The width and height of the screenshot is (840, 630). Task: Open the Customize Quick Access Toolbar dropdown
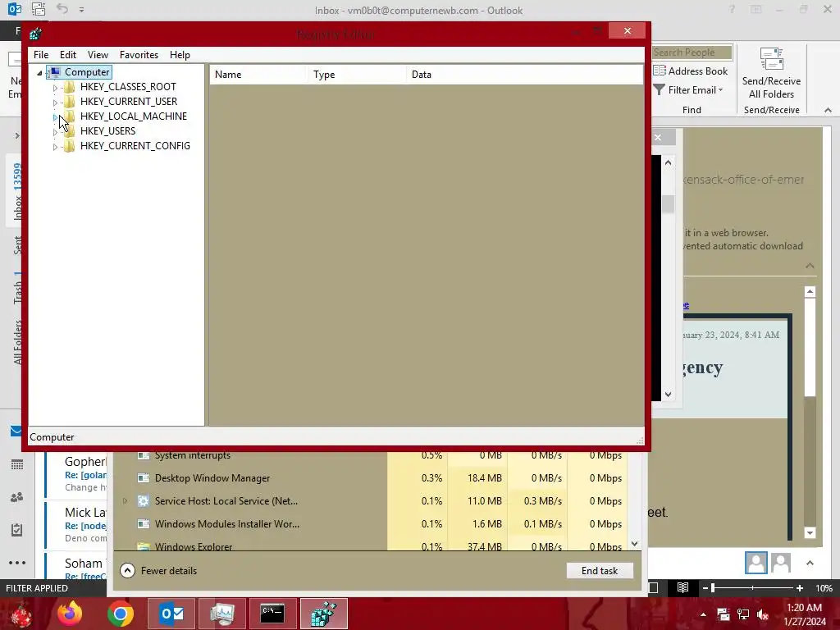coord(81,10)
